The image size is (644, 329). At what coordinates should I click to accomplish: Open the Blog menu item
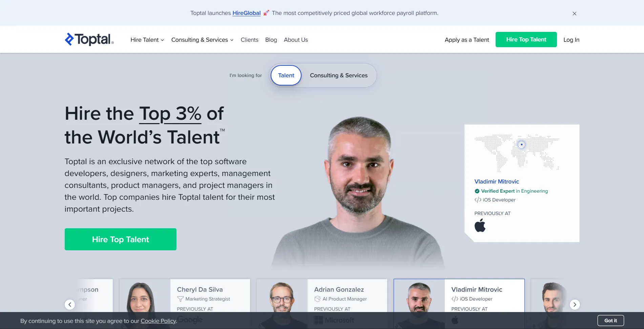271,40
